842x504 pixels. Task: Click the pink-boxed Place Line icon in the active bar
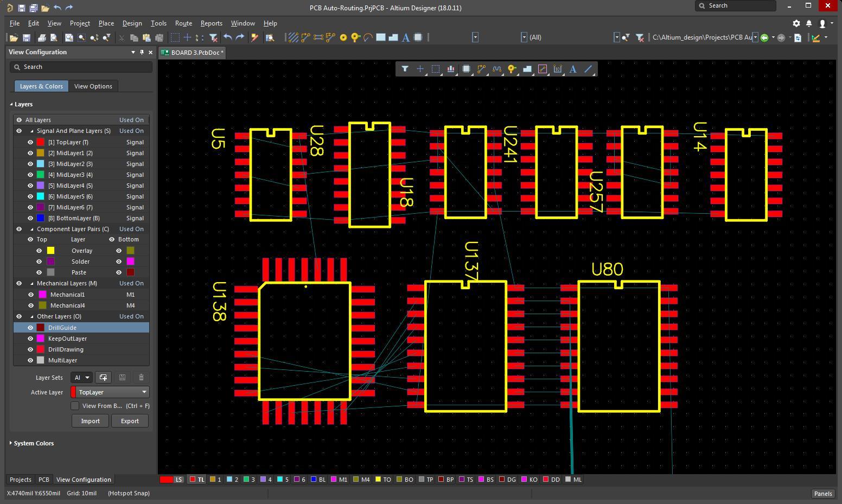coord(542,69)
